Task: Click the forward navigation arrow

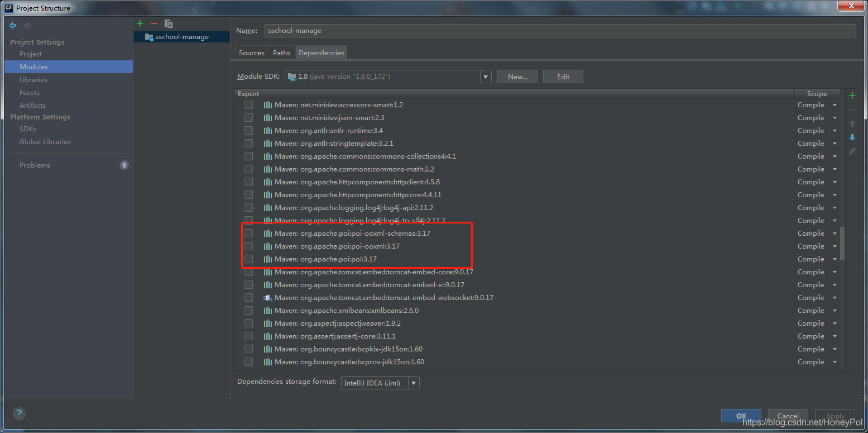Action: (x=27, y=26)
